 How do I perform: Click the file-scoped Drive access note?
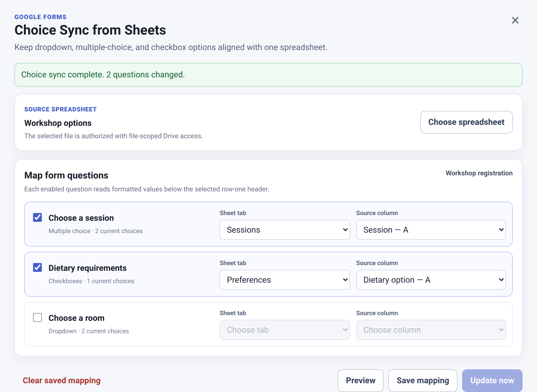[114, 136]
